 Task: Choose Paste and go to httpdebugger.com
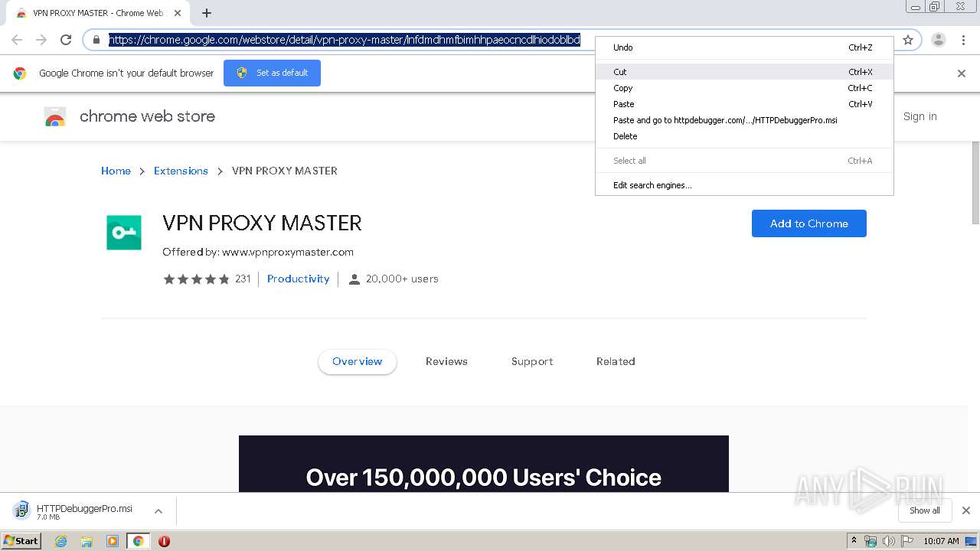pos(744,120)
